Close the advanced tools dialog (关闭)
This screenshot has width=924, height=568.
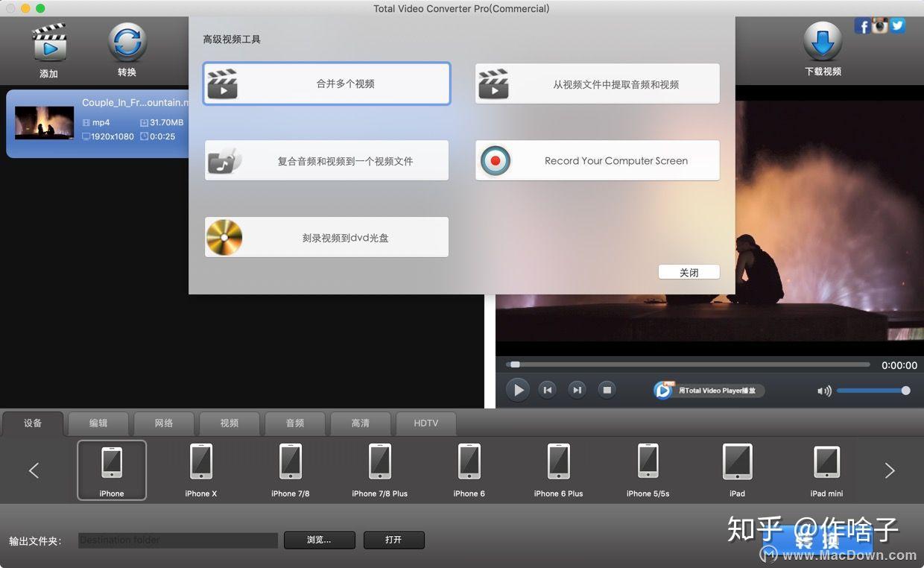[x=689, y=273]
